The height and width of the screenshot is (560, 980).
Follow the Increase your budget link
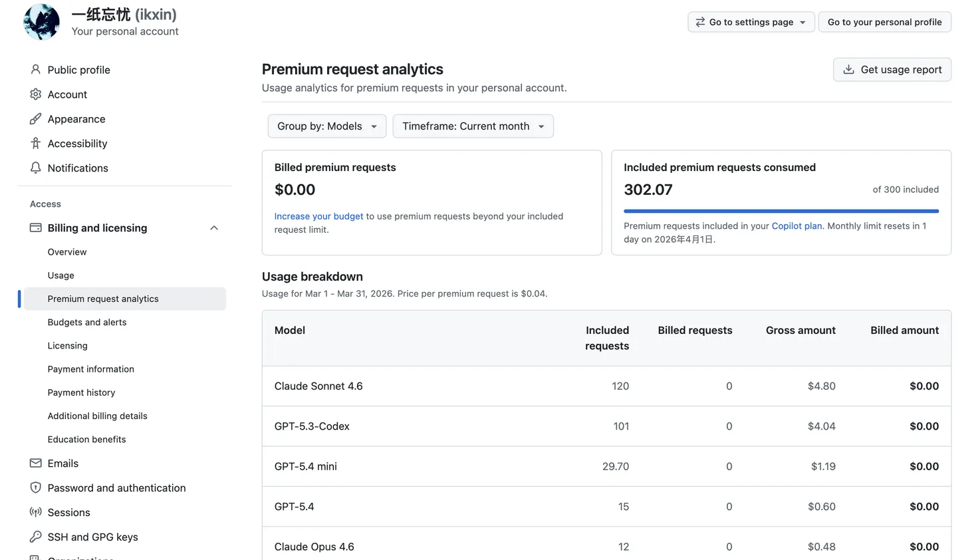coord(319,216)
